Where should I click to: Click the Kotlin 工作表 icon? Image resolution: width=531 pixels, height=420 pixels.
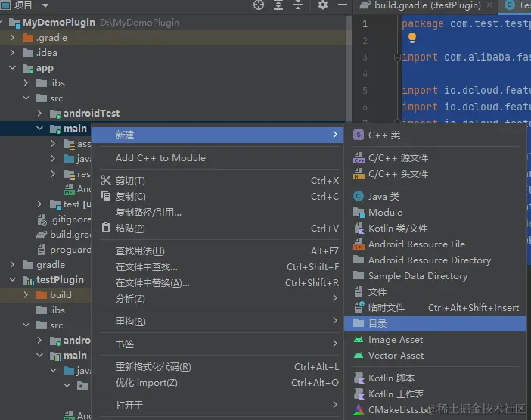[x=359, y=394]
